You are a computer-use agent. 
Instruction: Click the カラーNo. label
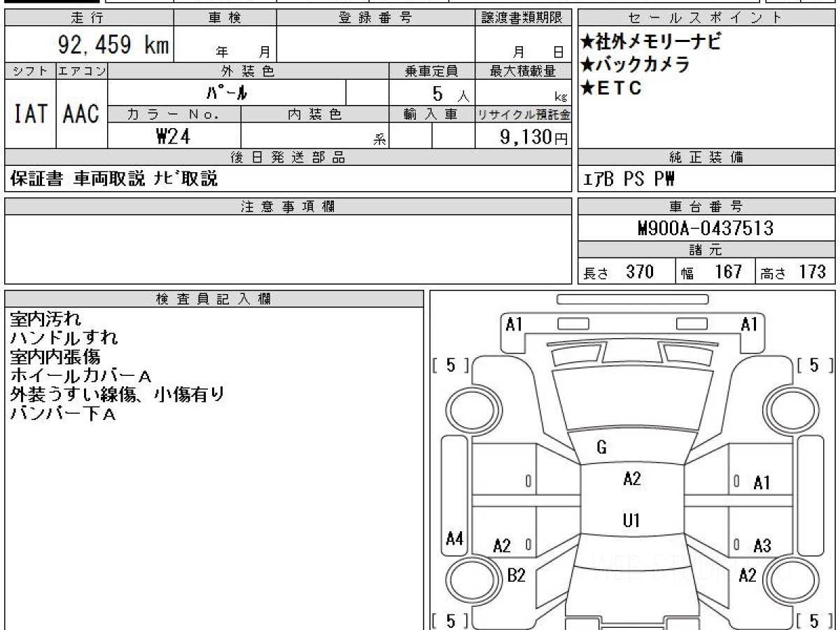point(174,115)
